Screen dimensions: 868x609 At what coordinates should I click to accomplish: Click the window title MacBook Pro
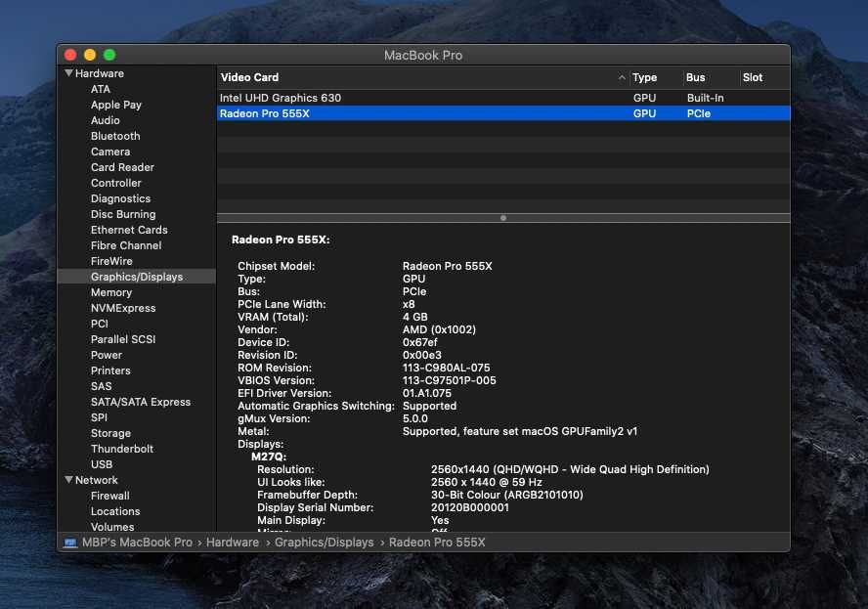423,56
